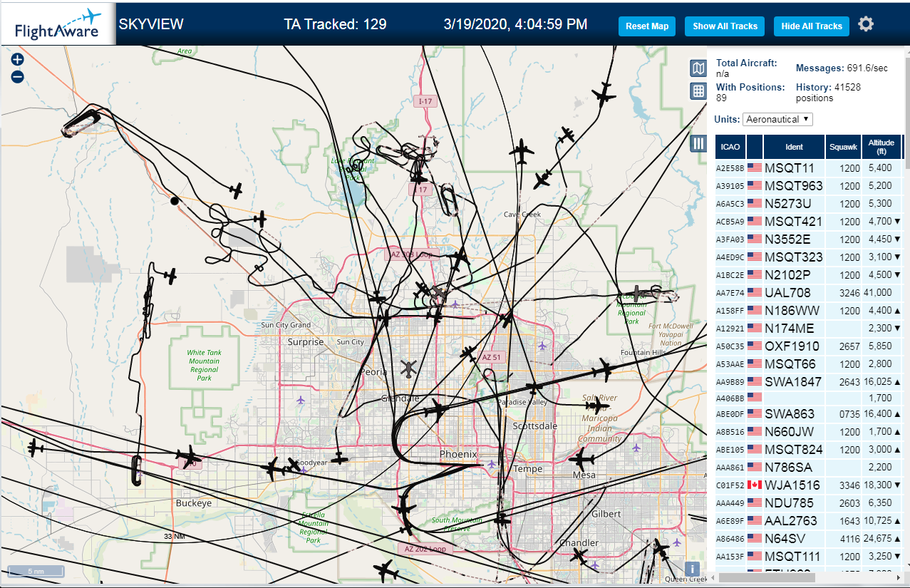Select the OXF1910 aircraft row
Viewport: 910px width, 588px height.
point(809,346)
